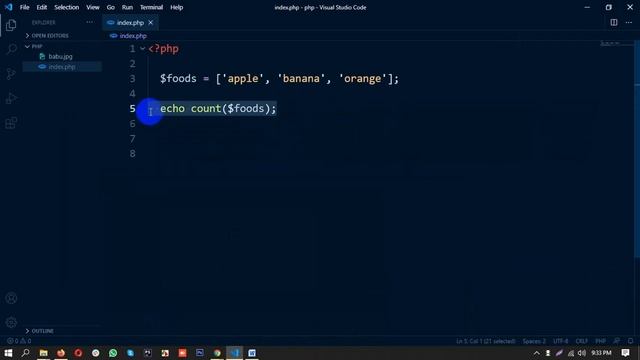Open the Explorer view in activity bar

point(11,25)
